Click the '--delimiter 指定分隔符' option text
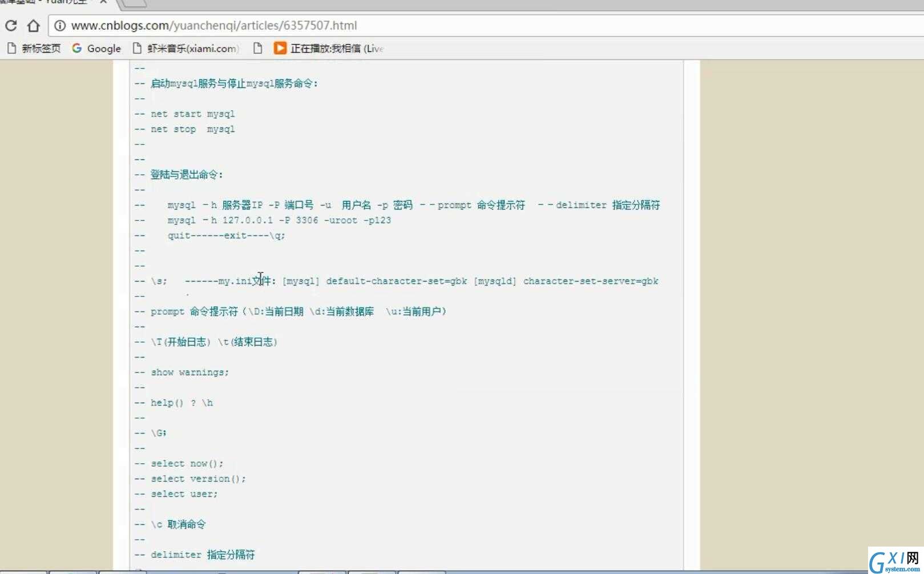This screenshot has height=574, width=924. point(599,205)
